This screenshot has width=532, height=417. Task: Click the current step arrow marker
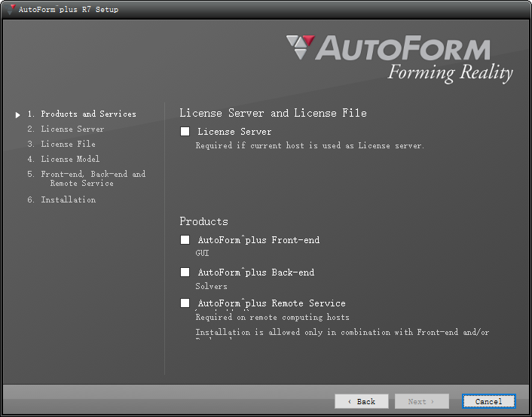coord(17,115)
